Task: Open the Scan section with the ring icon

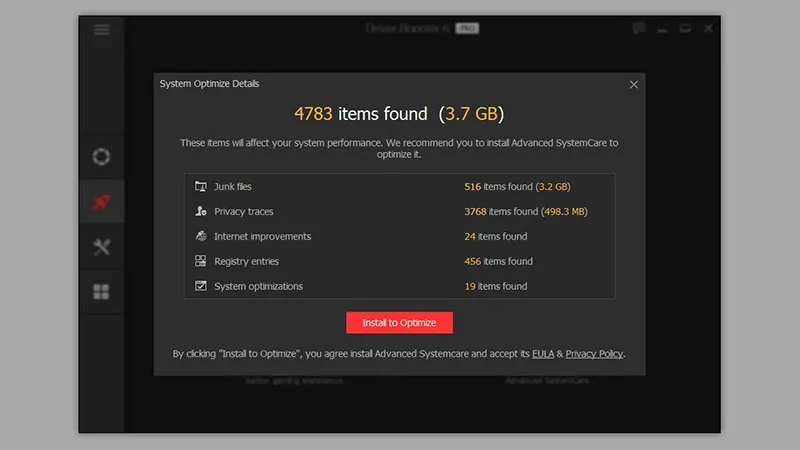Action: 102,157
